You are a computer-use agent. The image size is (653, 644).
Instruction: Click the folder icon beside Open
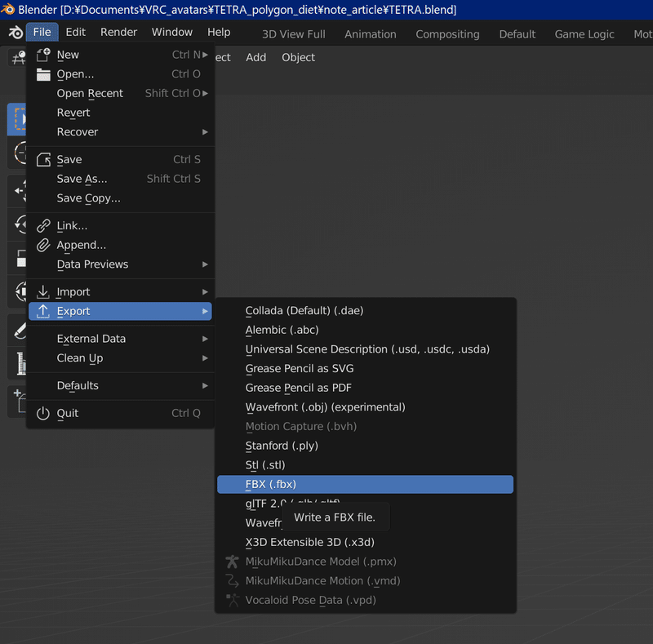click(43, 74)
